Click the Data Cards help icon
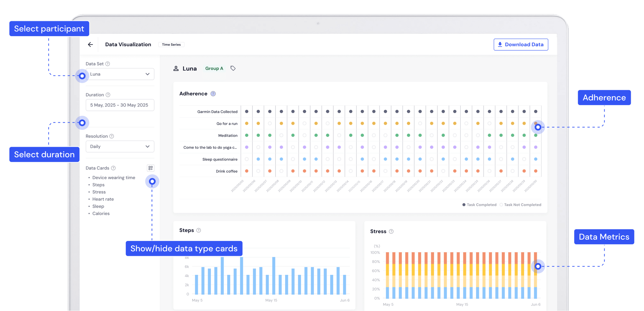Screen dimensions: 644x311 coord(113,168)
